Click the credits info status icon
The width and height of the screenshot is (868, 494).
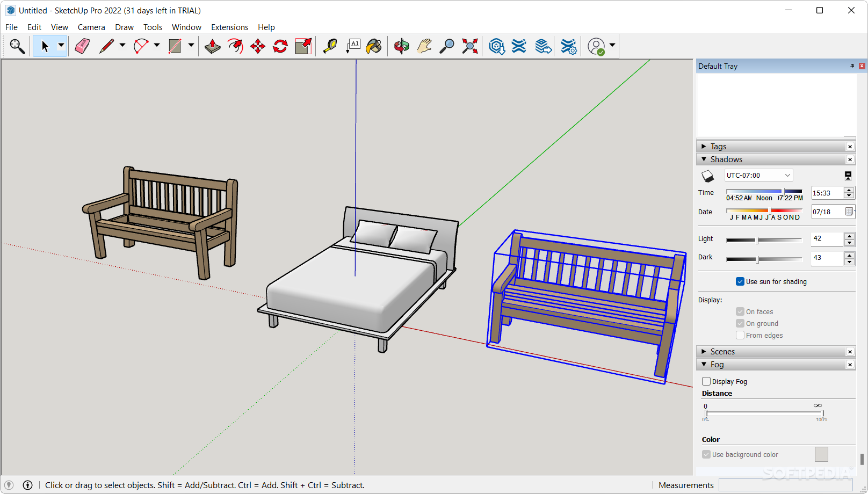click(x=28, y=485)
